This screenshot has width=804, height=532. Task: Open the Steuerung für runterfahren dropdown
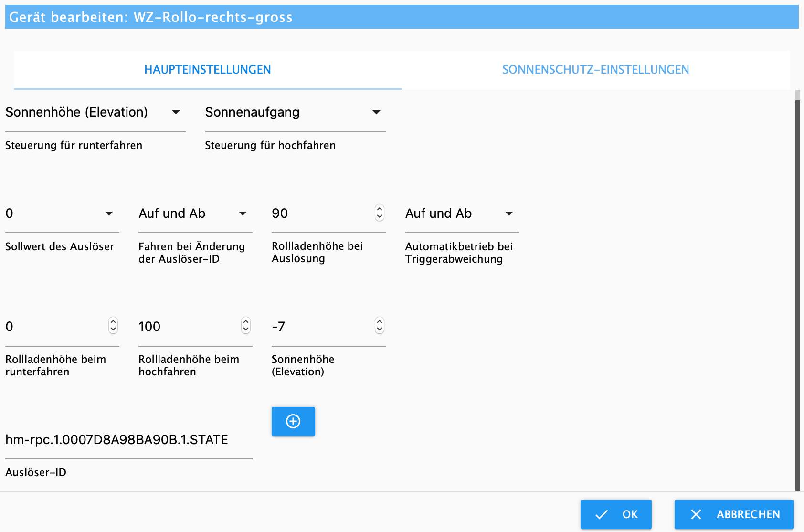[95, 112]
